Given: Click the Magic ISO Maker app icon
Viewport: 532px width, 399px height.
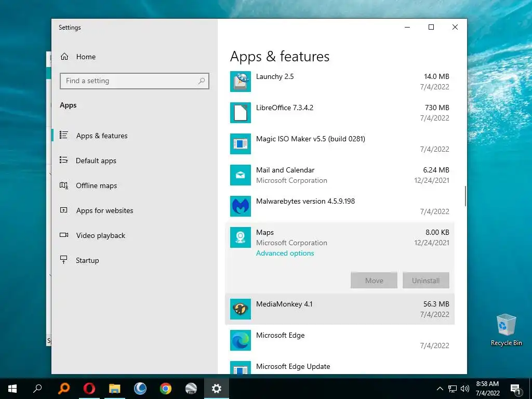Looking at the screenshot, I should pyautogui.click(x=240, y=144).
